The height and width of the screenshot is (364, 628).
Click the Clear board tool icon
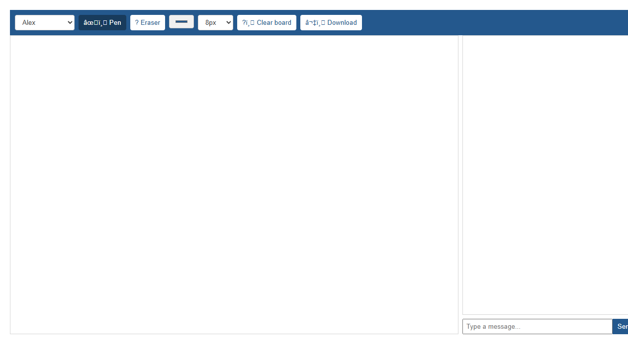[x=267, y=22]
